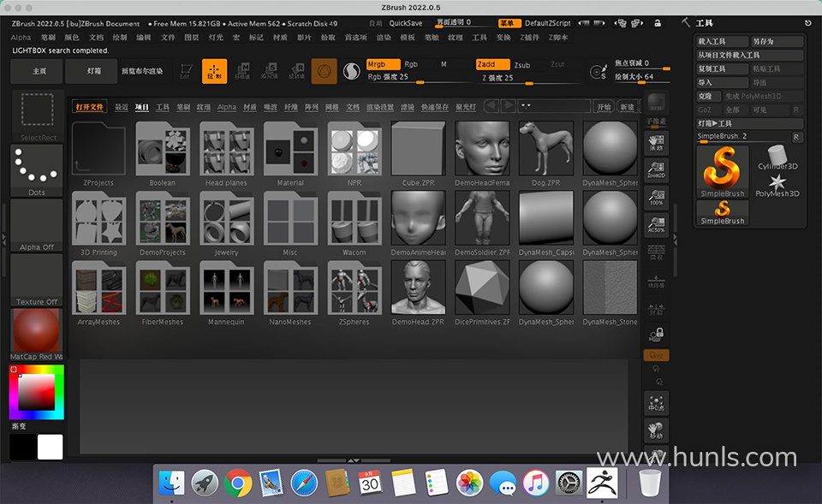The width and height of the screenshot is (822, 504).
Task: Click the Edit mode icon
Action: click(186, 71)
